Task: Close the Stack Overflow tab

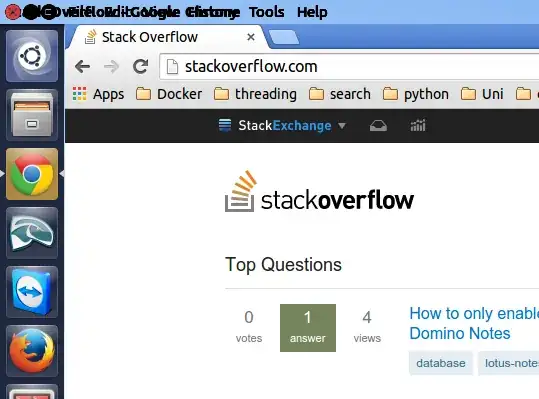Action: tap(251, 37)
